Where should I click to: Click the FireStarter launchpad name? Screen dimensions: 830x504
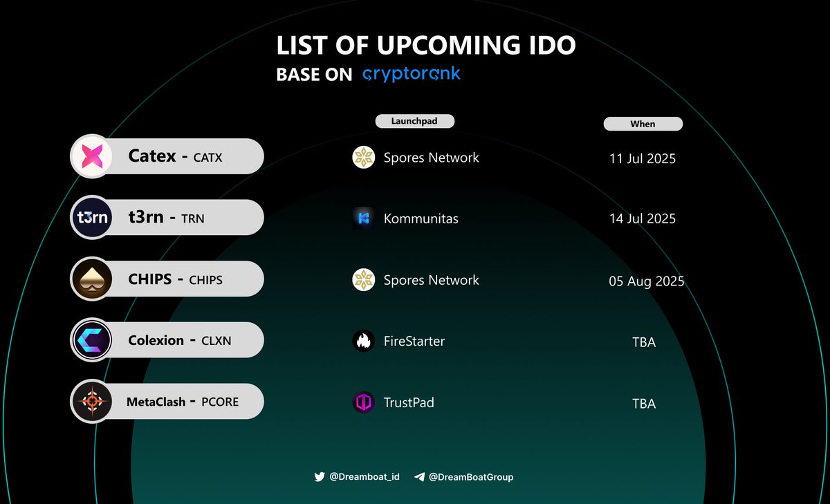[414, 341]
